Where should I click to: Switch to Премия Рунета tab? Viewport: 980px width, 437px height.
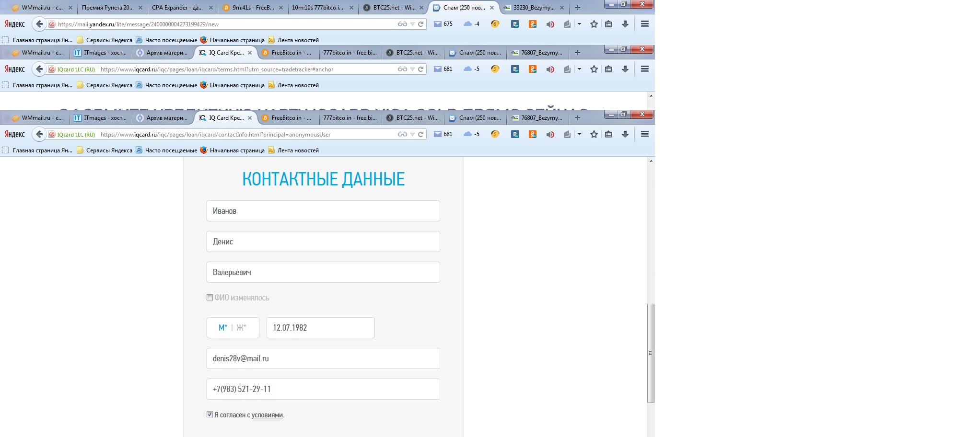(112, 8)
